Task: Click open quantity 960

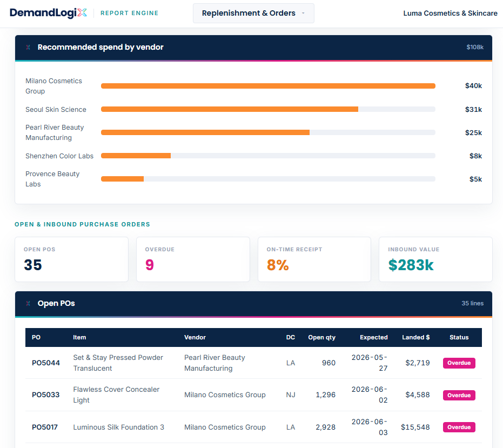Action: point(329,363)
